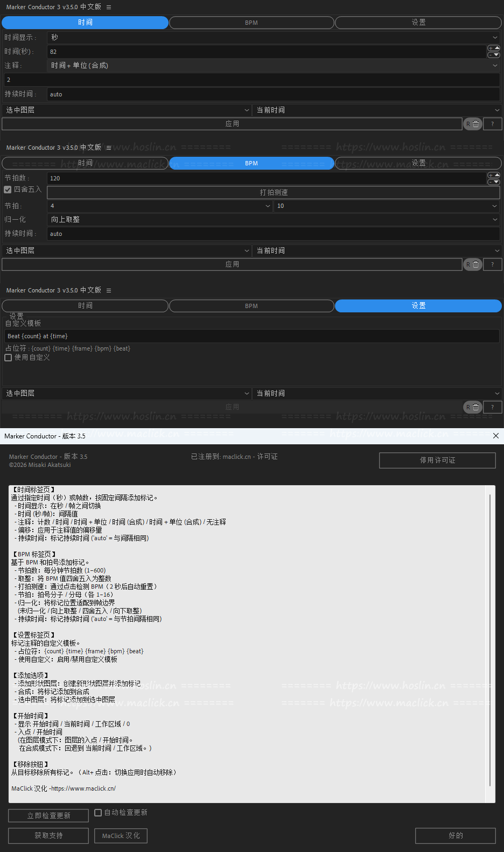Open the 注释 dropdown showing 时间 + 单位 (合成)
This screenshot has width=504, height=852.
[x=274, y=66]
